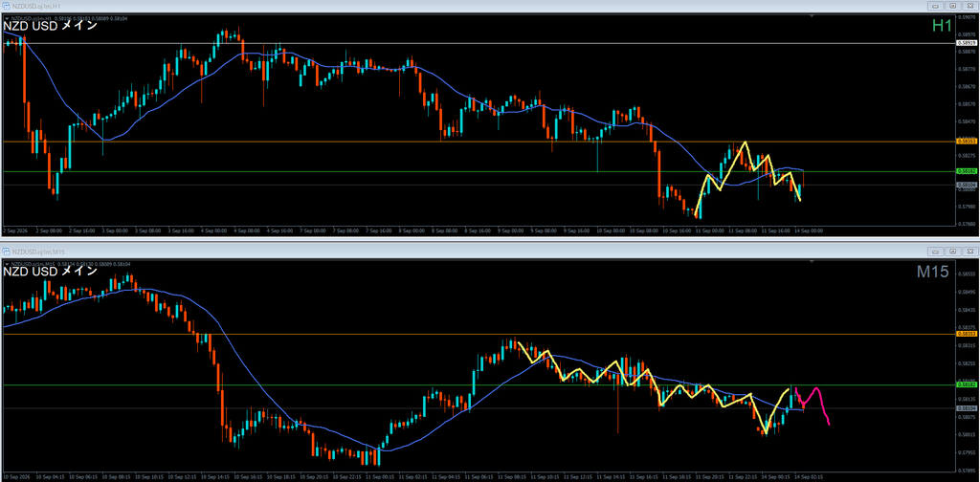Click the green 0.58182 price label in M15 chart
The width and height of the screenshot is (980, 482).
pos(967,385)
